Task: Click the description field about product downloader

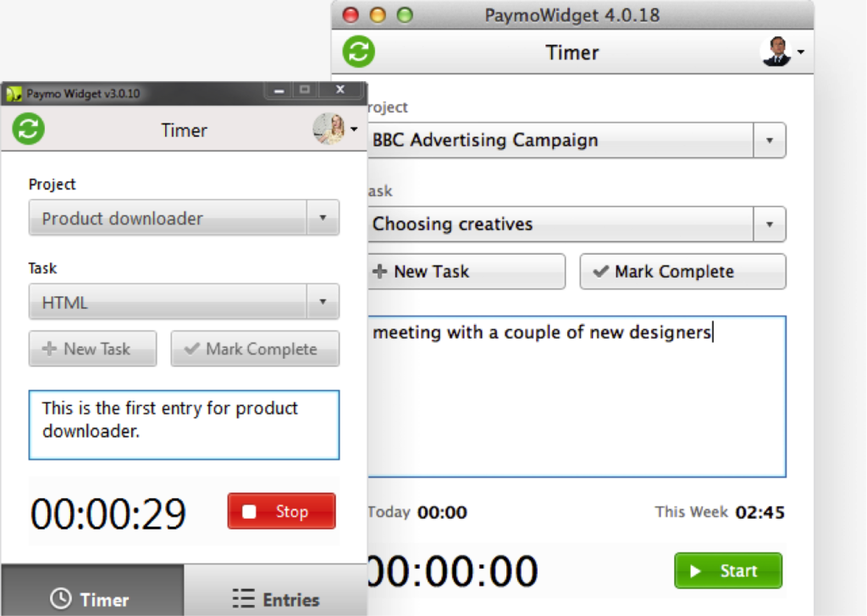Action: click(184, 425)
